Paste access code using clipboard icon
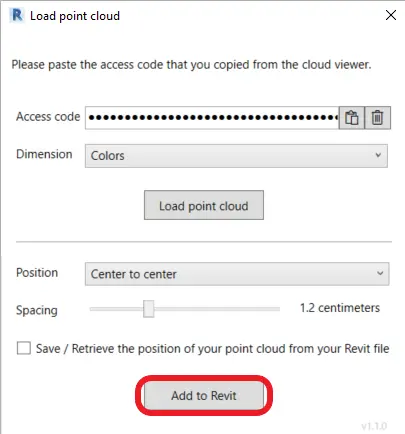Viewport: 405px width, 434px height. (x=352, y=118)
